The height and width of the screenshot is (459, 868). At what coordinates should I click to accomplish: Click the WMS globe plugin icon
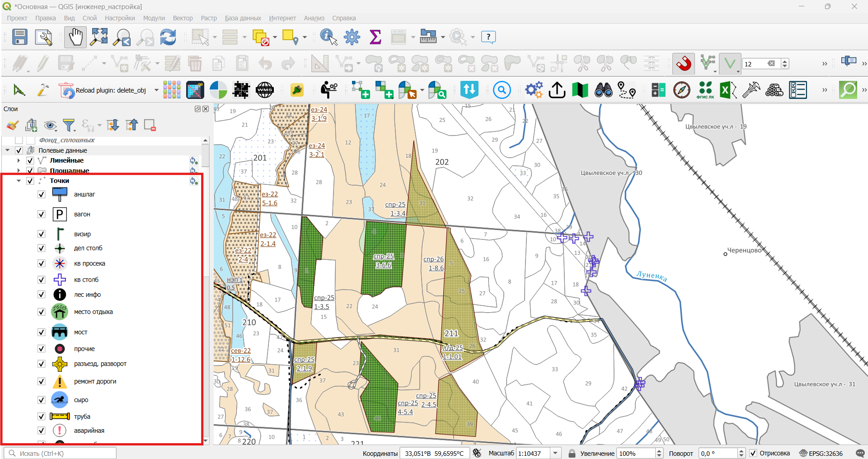pos(264,90)
